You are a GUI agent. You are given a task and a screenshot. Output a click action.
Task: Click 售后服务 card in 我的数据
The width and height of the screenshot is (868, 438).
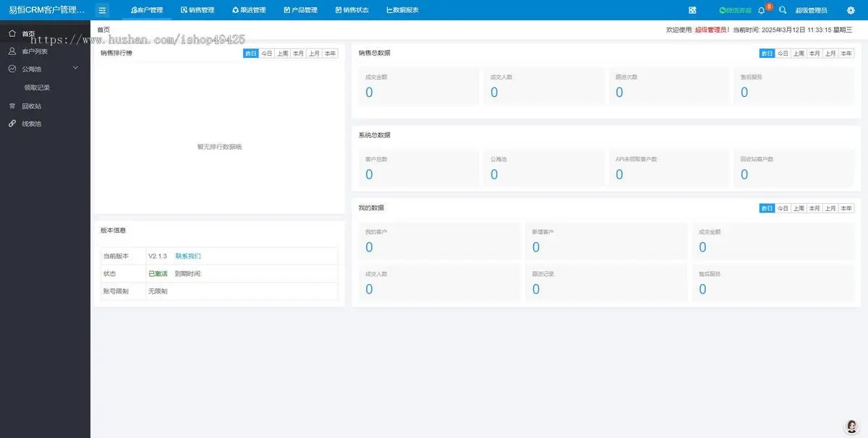point(773,283)
